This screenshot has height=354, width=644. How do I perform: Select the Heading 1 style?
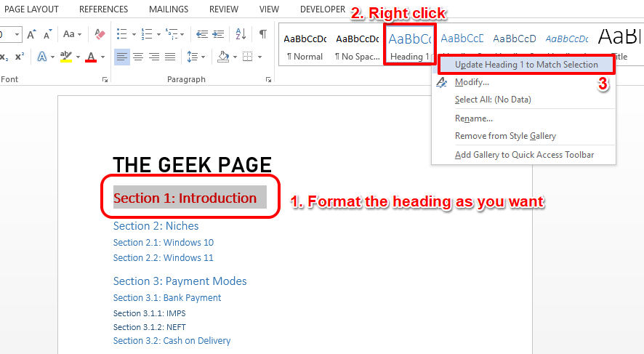(409, 44)
